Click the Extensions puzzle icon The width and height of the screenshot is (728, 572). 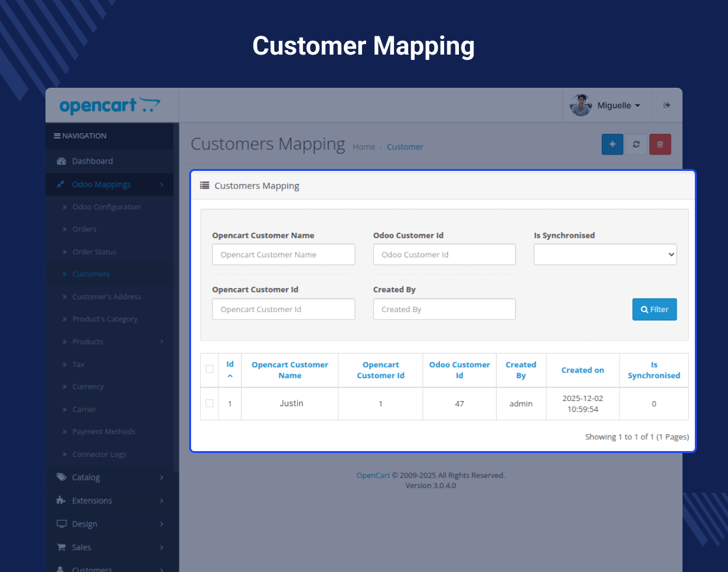[x=61, y=500]
